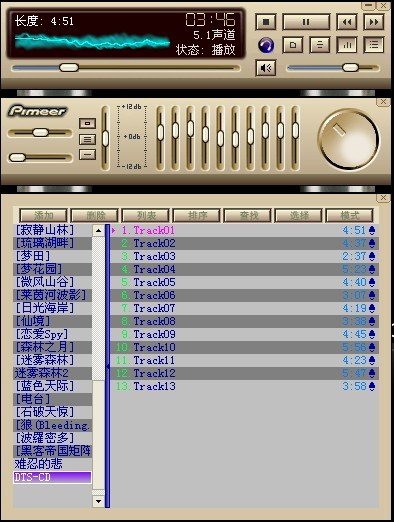The image size is (394, 522).
Task: Click the 删除 (Delete) button
Action: (95, 216)
